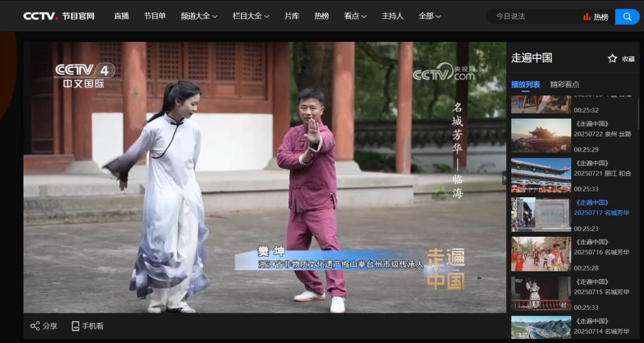
Task: Switch to the 精彩看点 tab
Action: 564,84
